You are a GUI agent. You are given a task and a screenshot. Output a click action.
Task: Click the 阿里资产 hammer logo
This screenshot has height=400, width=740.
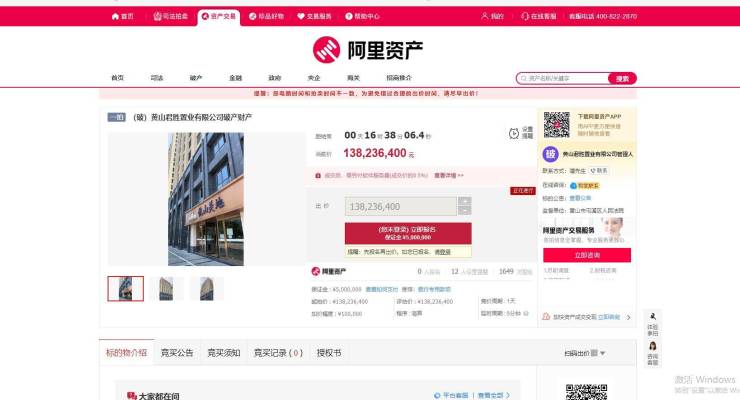326,50
